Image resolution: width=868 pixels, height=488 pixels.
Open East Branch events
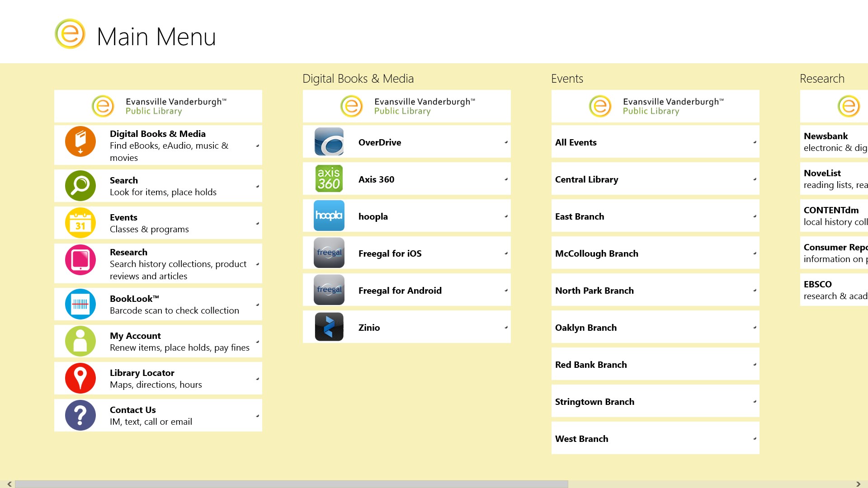pyautogui.click(x=656, y=216)
